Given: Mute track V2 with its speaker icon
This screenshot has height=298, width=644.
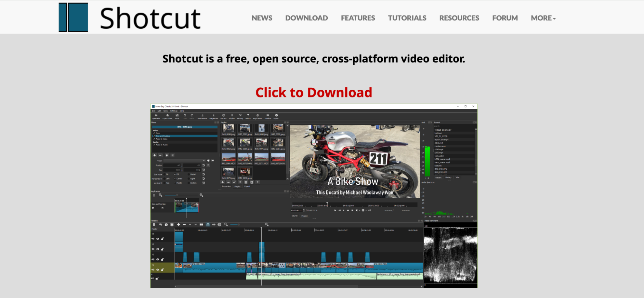Looking at the screenshot, I should pos(153,259).
